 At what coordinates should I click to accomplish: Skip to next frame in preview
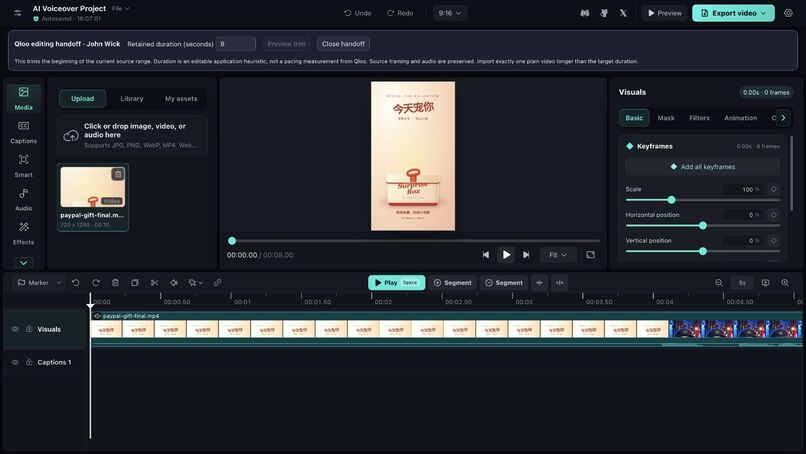(526, 255)
